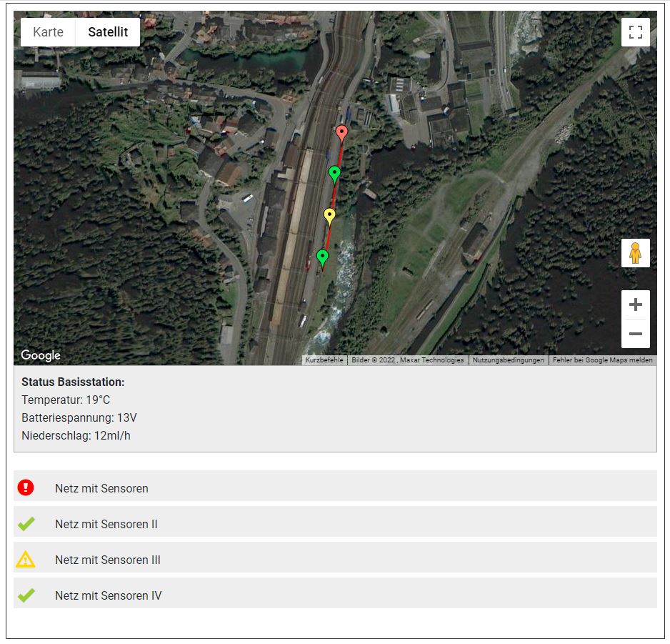The image size is (670, 644).
Task: Click Kurzbefehle button on map
Action: click(x=324, y=360)
